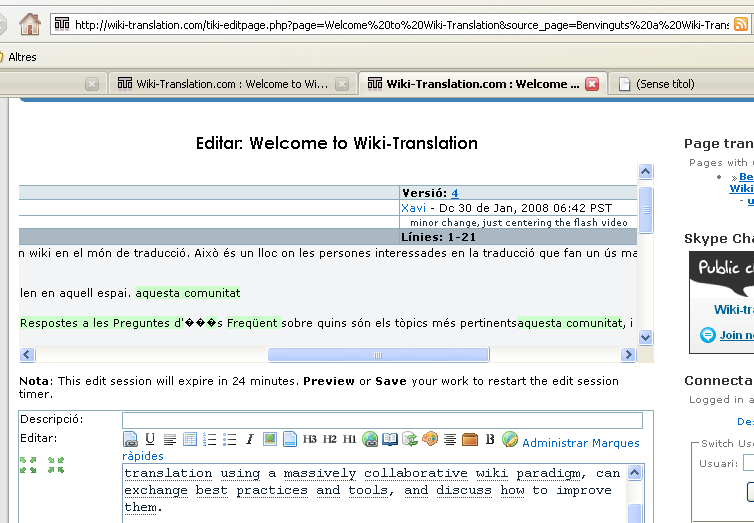Click 'minor change, just centering the flash video' text
Screen dimensions: 754x523
click(x=519, y=223)
